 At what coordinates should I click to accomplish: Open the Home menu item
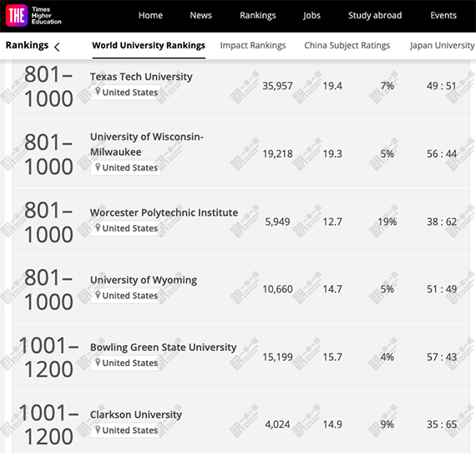pyautogui.click(x=150, y=15)
